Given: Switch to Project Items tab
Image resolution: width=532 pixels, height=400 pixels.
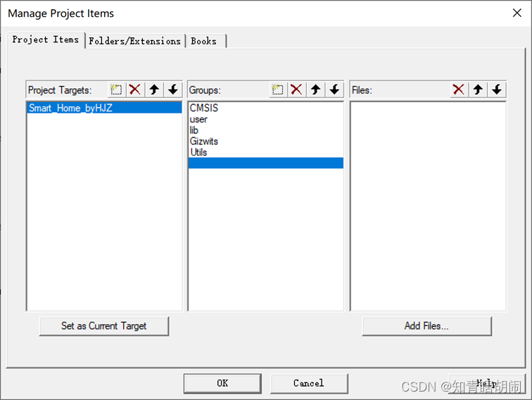Looking at the screenshot, I should pyautogui.click(x=46, y=40).
